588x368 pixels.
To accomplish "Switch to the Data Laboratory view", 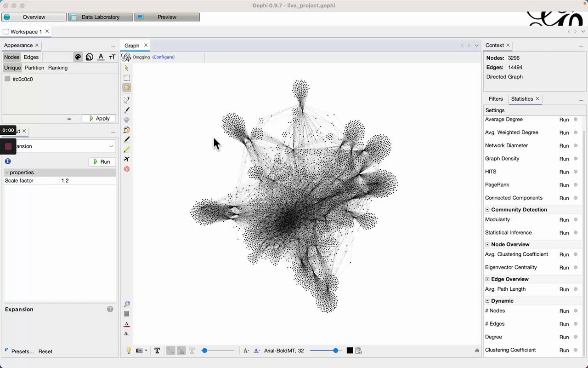I will (x=101, y=17).
